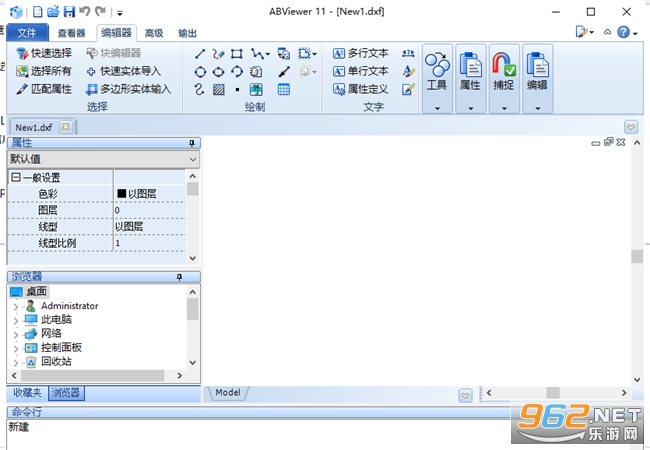This screenshot has width=650, height=450.
Task: Click 多行文本 multiline text button
Action: pyautogui.click(x=360, y=53)
